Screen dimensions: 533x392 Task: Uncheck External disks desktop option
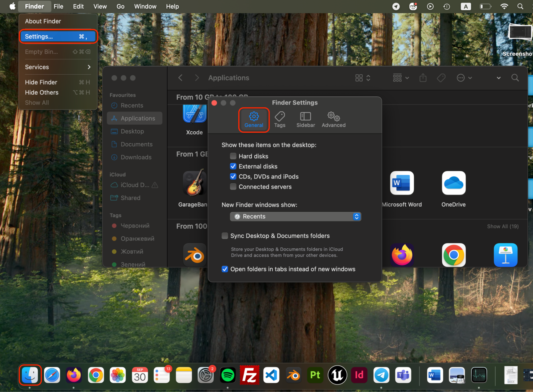coord(233,166)
